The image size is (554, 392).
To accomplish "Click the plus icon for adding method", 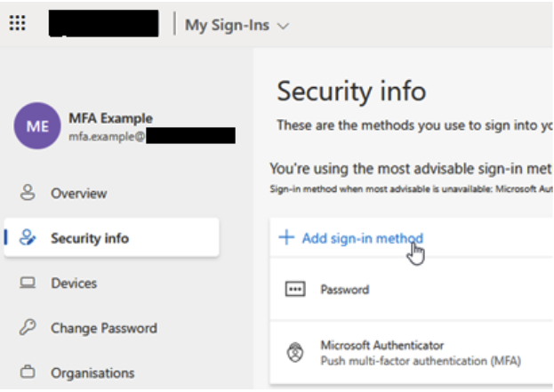I will 285,237.
